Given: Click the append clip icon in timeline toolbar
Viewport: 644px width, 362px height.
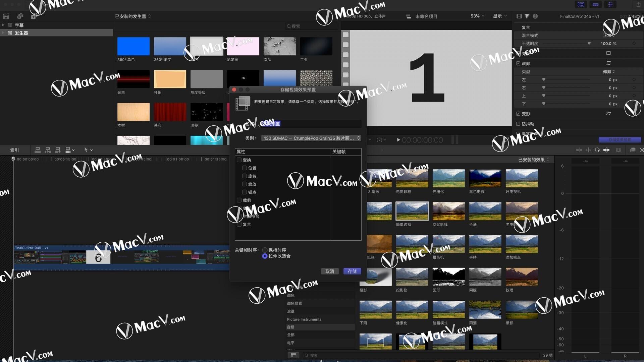Looking at the screenshot, I should click(58, 150).
